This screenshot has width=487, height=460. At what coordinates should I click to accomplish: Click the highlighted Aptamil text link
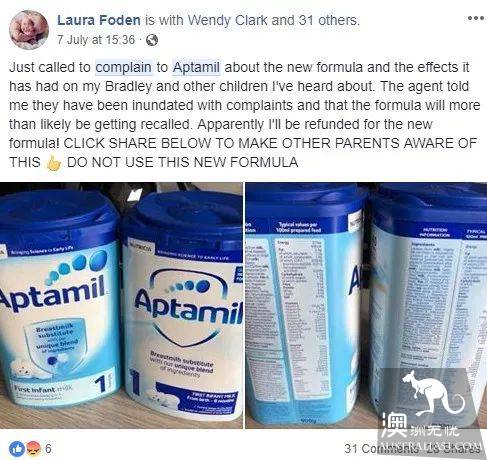point(196,67)
